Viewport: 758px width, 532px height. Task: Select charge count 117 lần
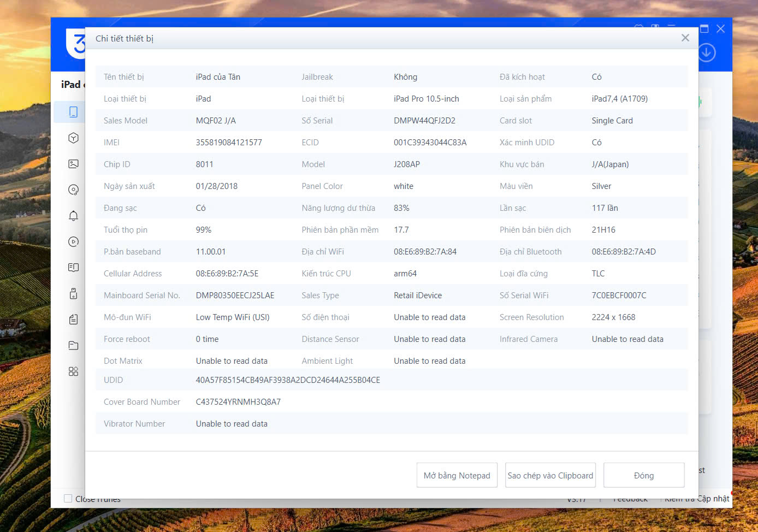tap(605, 208)
